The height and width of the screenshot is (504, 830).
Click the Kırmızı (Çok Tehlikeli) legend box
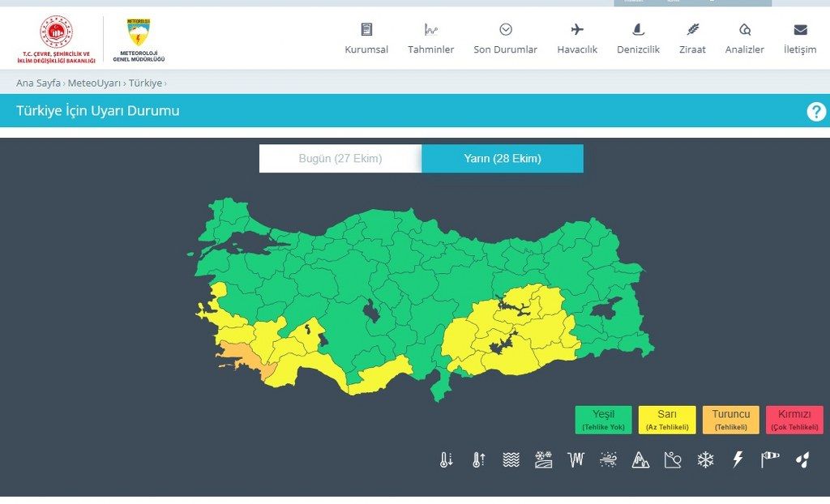(794, 420)
